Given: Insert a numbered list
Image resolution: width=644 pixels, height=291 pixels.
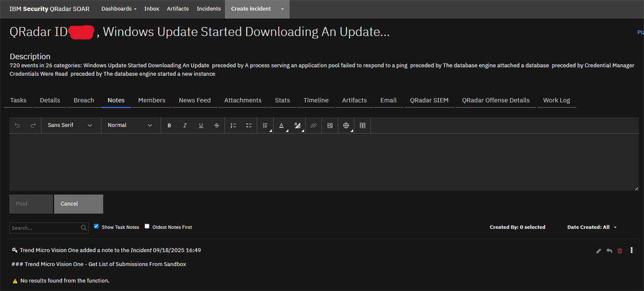Looking at the screenshot, I should 233,125.
